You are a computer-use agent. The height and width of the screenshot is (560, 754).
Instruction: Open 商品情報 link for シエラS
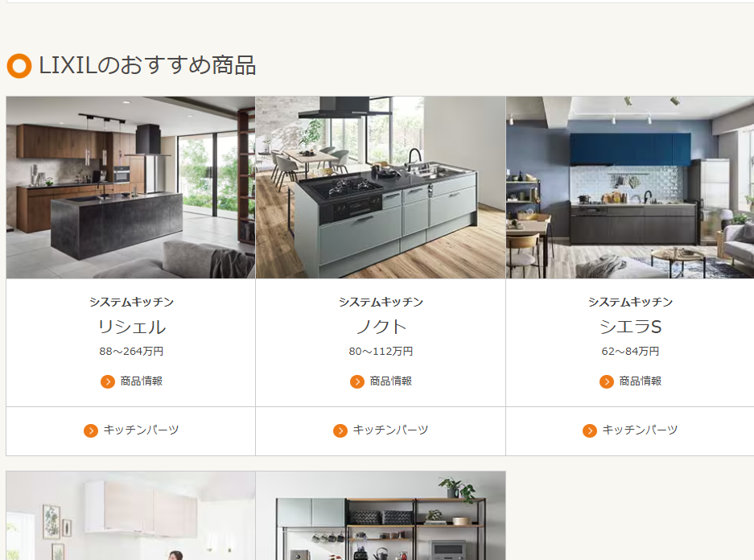[640, 381]
